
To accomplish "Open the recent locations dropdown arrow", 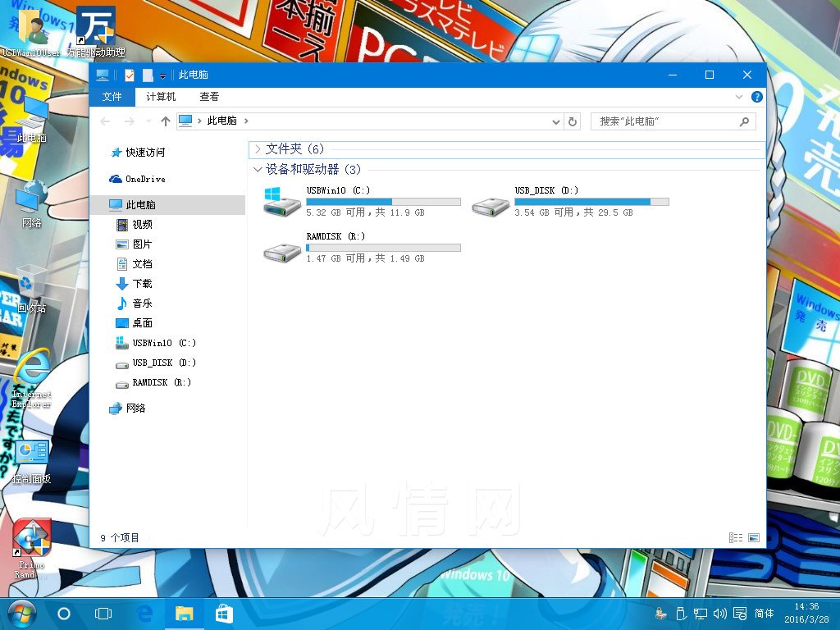I will [x=148, y=121].
